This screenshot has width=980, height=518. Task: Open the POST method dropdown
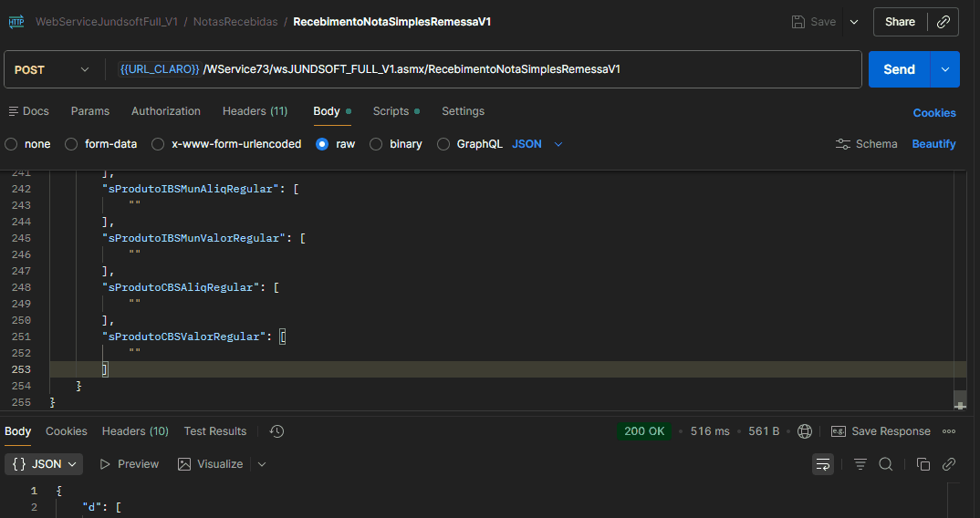click(x=53, y=69)
